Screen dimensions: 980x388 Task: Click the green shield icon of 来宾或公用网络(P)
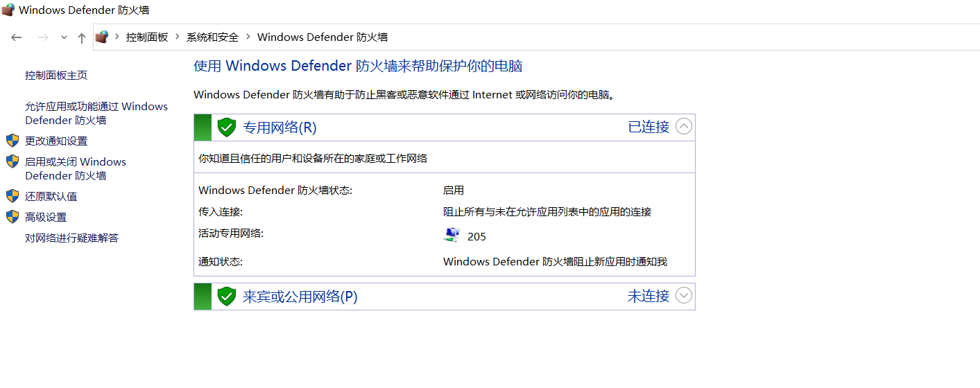point(227,297)
